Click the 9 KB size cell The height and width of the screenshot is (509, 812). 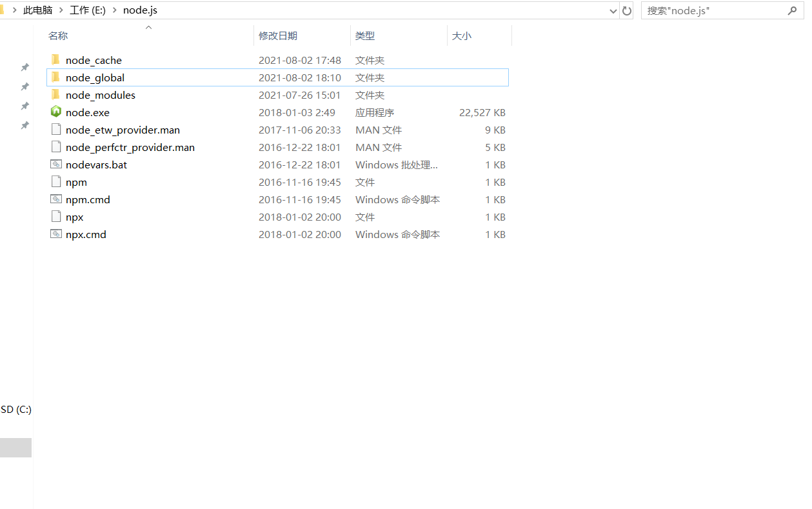click(x=495, y=130)
